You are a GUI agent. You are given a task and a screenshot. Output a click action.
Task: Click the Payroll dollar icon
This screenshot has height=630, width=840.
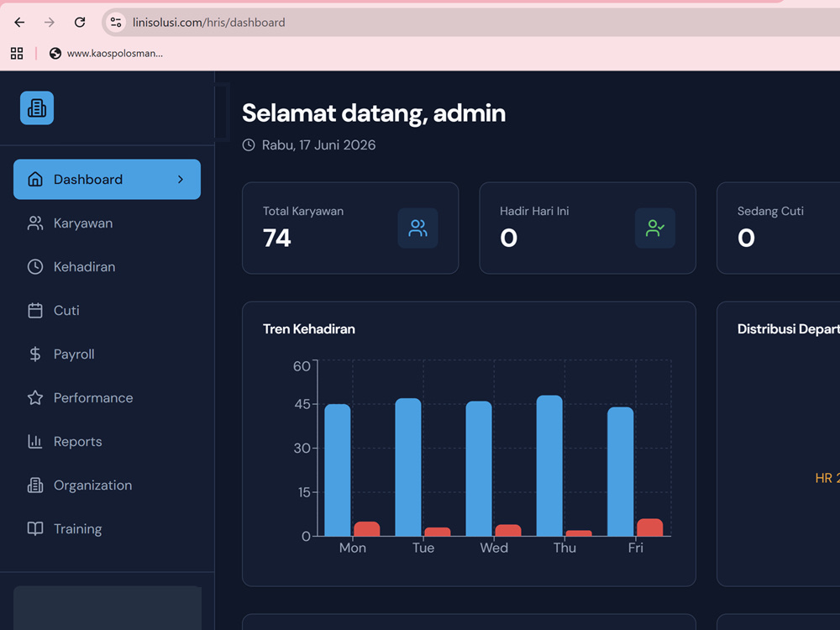(35, 354)
